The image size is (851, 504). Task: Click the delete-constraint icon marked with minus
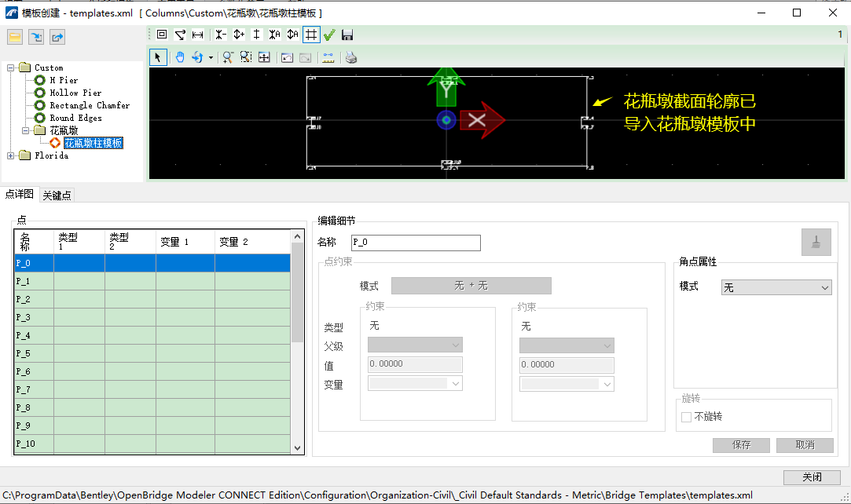[220, 35]
